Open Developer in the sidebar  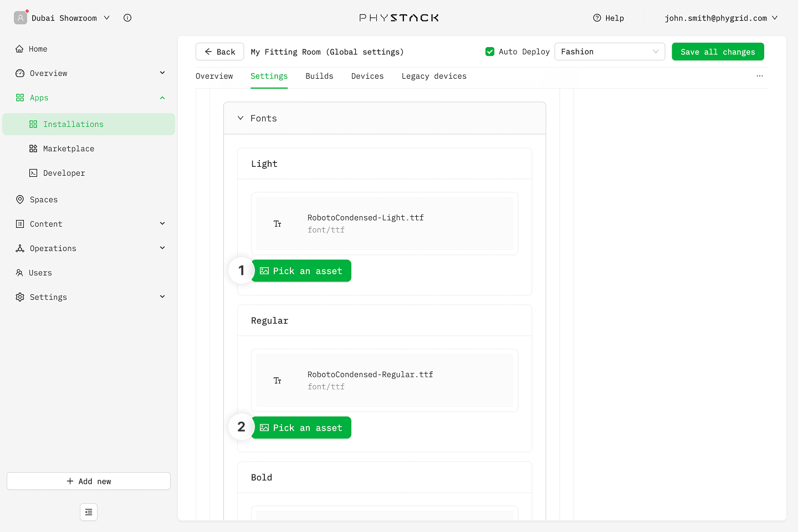(89, 173)
